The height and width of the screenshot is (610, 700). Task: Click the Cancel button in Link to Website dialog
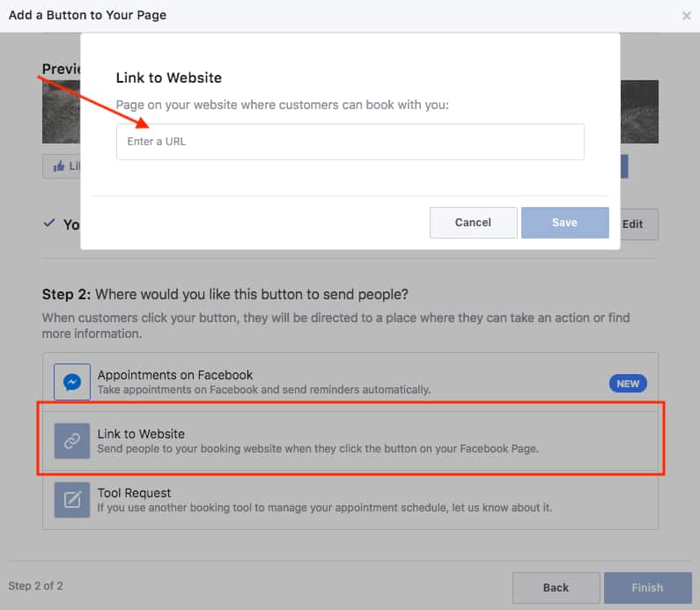(x=473, y=222)
